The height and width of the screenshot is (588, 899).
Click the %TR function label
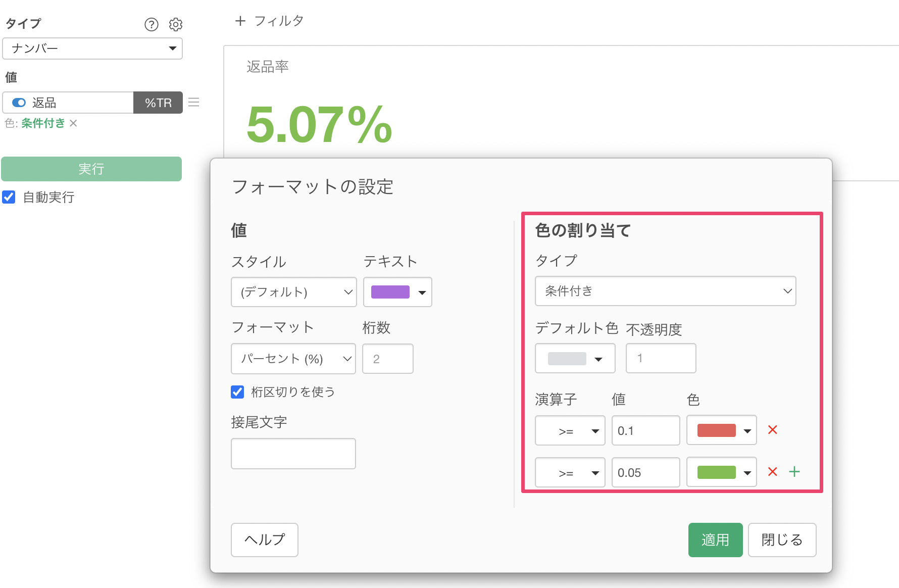point(158,103)
